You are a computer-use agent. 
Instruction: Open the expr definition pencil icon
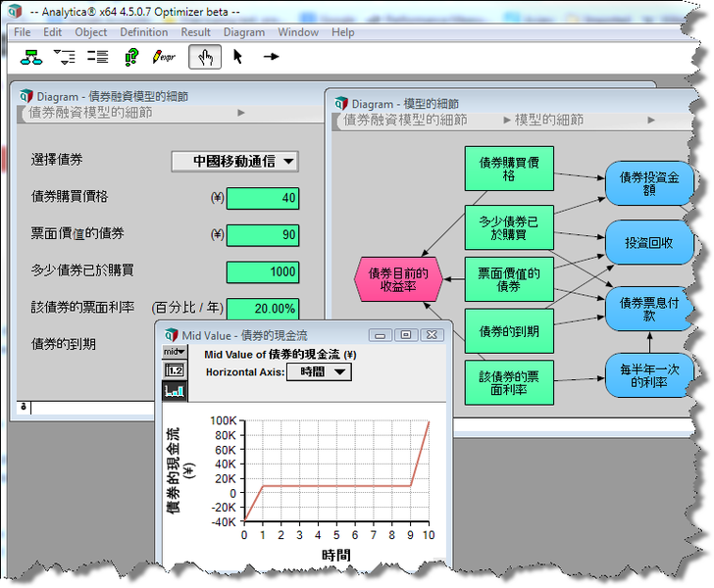pos(164,57)
